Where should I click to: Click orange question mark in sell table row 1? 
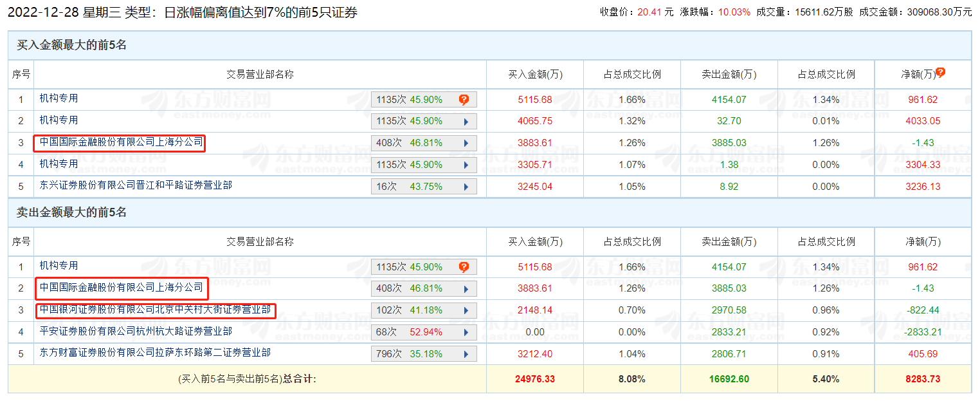point(464,267)
